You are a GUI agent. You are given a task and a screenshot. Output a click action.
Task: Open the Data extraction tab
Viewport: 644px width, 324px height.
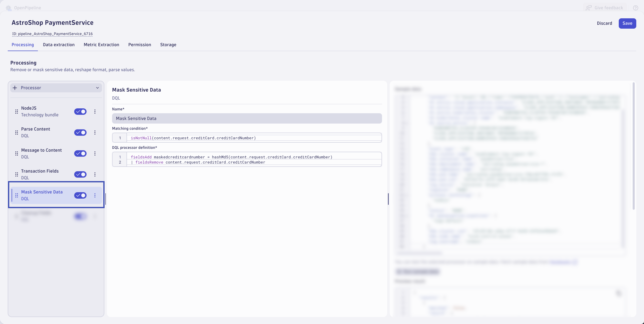[59, 45]
